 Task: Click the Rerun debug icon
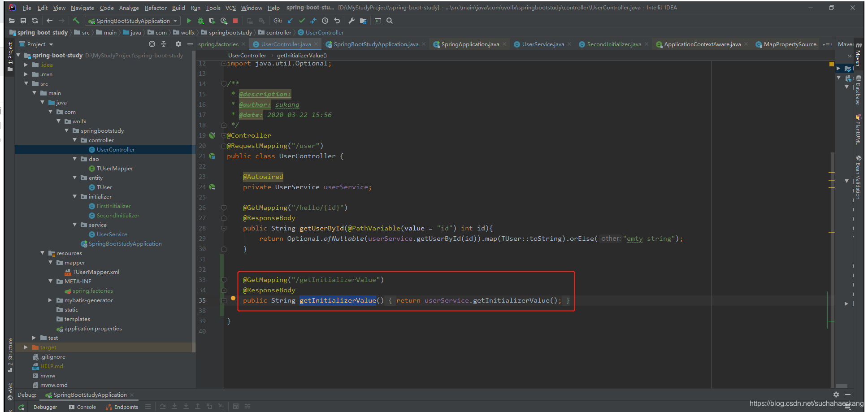point(21,407)
